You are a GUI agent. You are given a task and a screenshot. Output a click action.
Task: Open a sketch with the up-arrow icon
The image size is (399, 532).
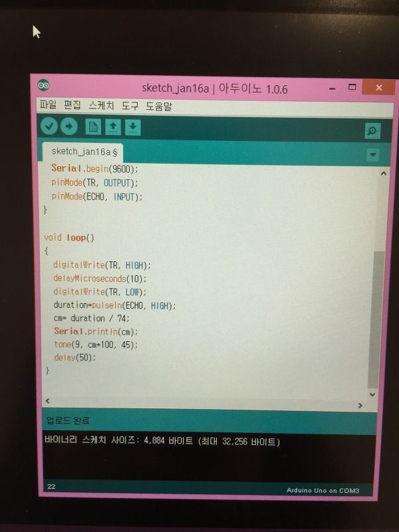[x=113, y=128]
